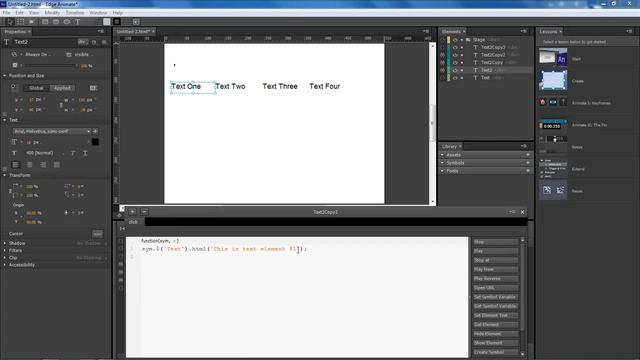Add a new font with the plus icon
This screenshot has width=640, height=360.
528,171
